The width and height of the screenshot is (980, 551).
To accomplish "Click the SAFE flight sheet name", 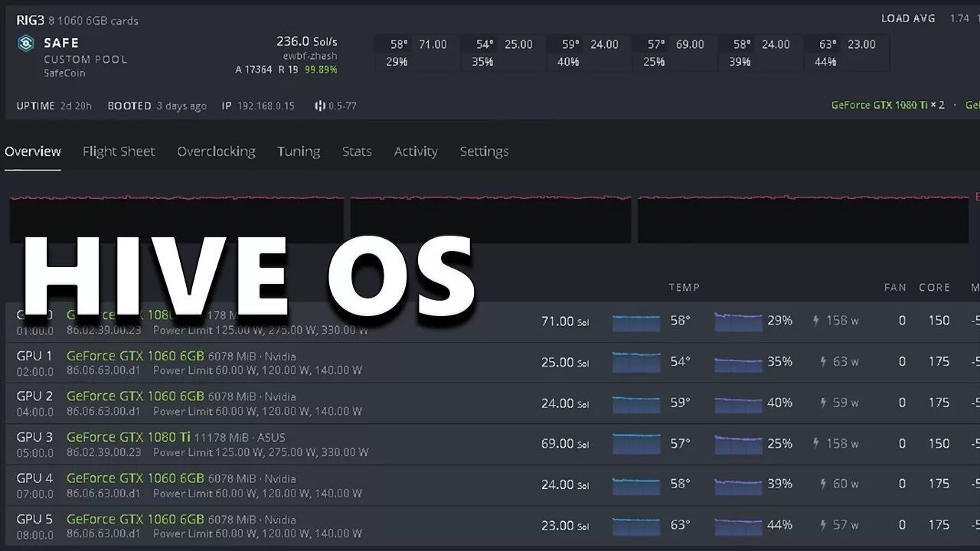I will pos(61,43).
